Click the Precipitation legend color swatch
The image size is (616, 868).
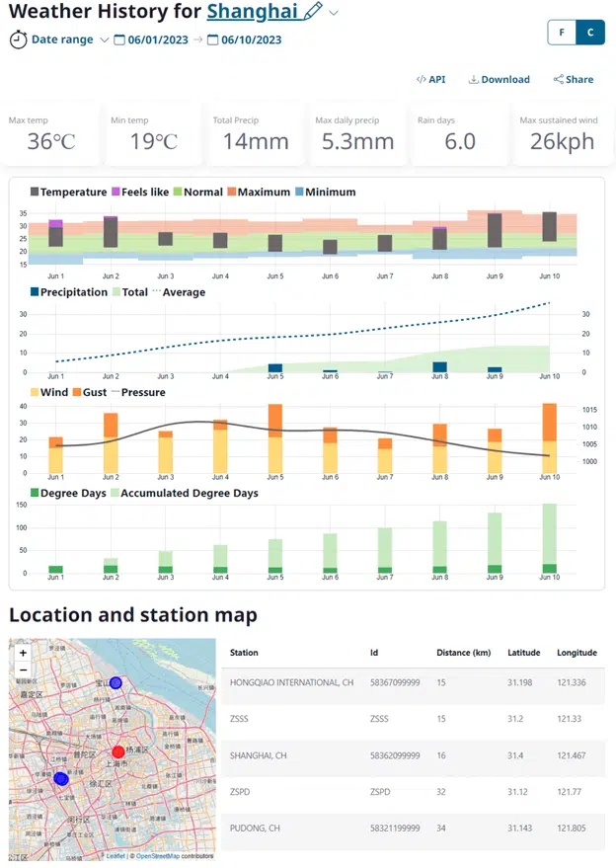pyautogui.click(x=36, y=292)
